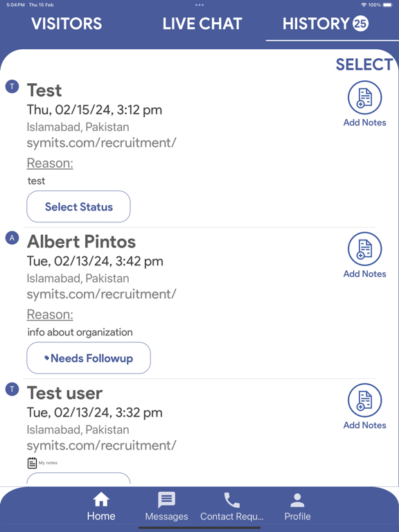
Task: Tap the three dots at top center
Action: [x=199, y=5]
